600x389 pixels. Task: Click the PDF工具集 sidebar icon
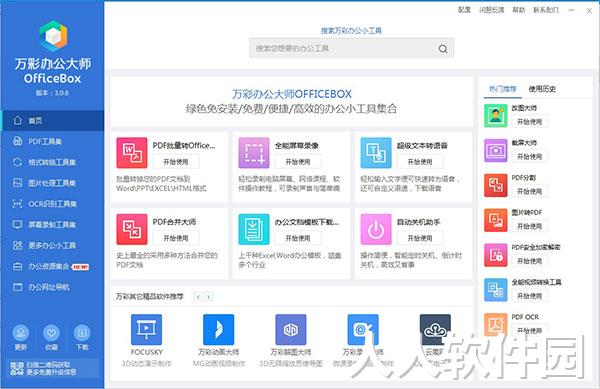[17, 141]
